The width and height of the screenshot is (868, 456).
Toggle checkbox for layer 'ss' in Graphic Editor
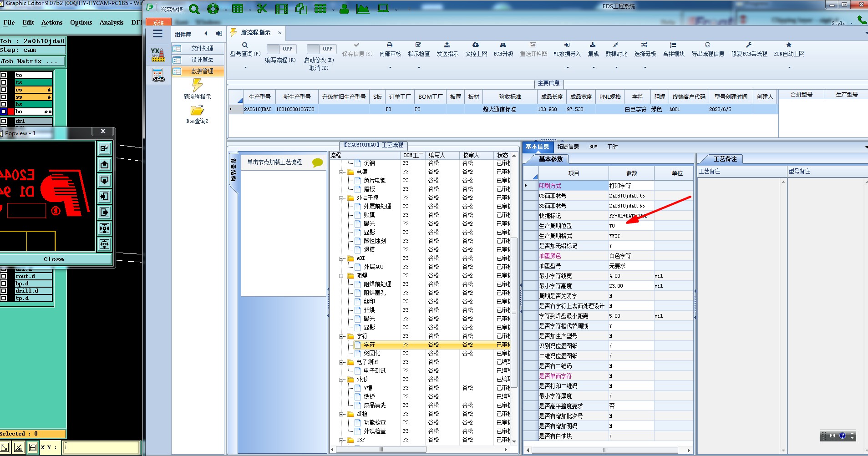(x=4, y=97)
